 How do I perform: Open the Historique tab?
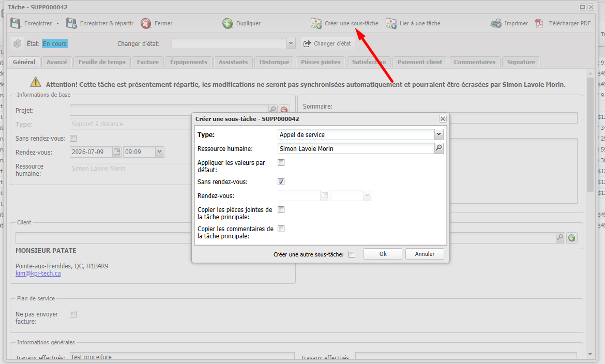coord(275,62)
